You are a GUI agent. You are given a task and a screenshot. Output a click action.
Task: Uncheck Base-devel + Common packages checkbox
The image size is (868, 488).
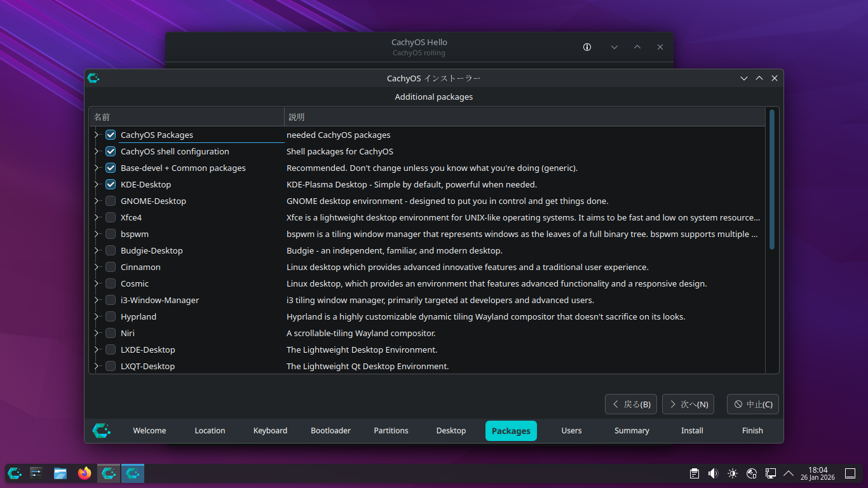[111, 168]
